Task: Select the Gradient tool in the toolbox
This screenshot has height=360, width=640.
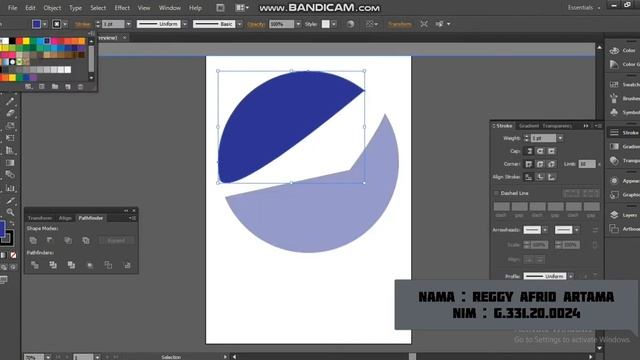Action: point(10,163)
